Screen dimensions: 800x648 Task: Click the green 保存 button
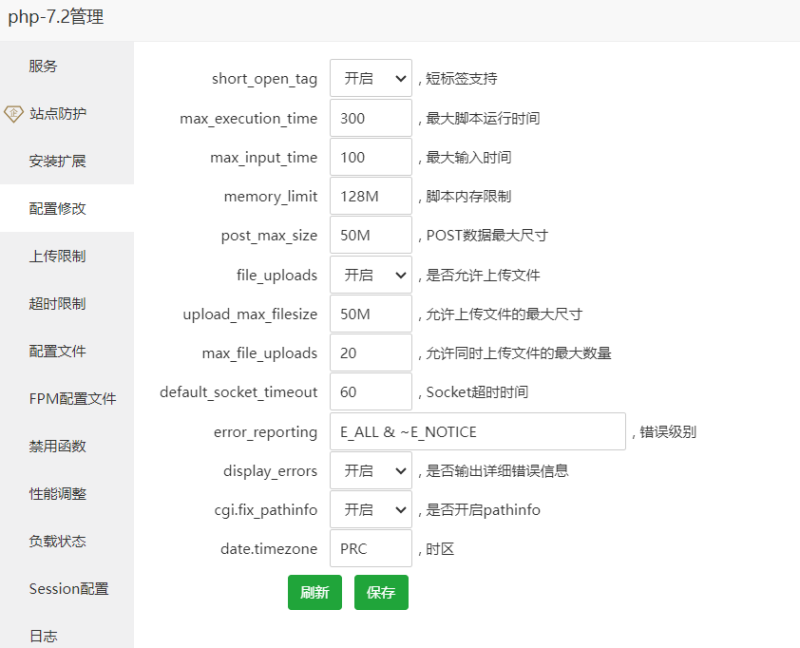(381, 592)
